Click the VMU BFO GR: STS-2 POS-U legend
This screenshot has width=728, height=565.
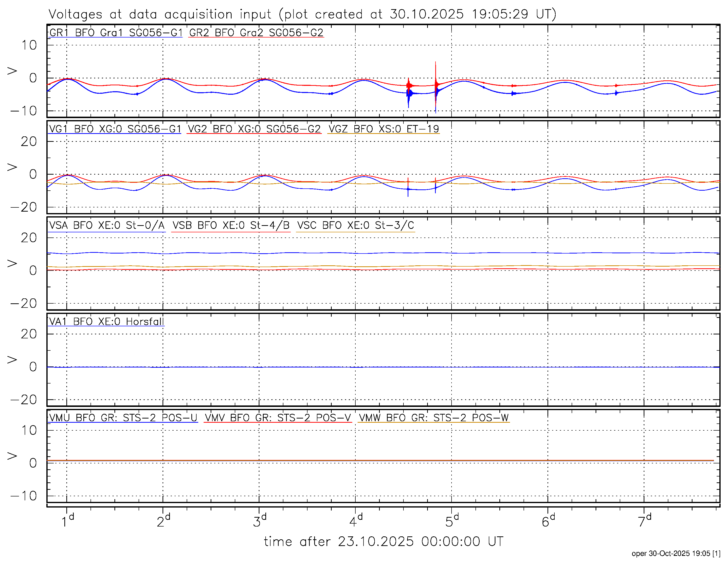[x=123, y=418]
